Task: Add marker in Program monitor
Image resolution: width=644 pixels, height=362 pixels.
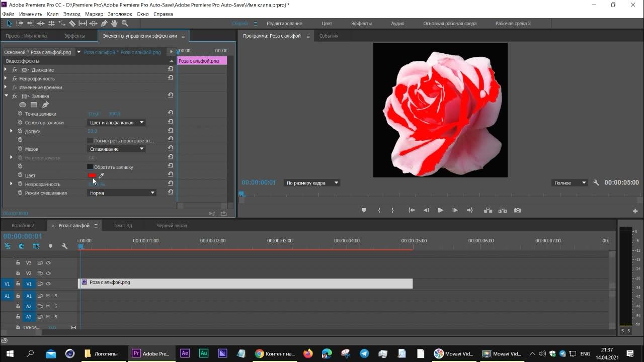Action: coord(364,210)
